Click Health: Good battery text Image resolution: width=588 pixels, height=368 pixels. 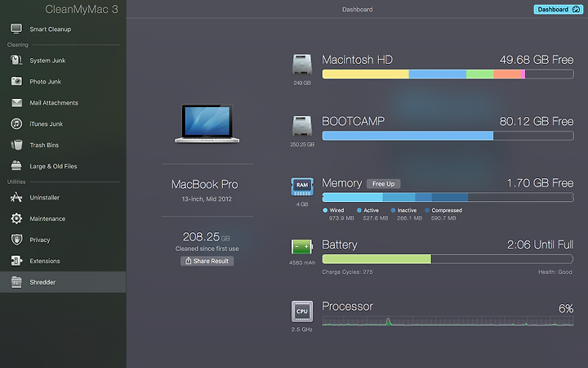[555, 272]
